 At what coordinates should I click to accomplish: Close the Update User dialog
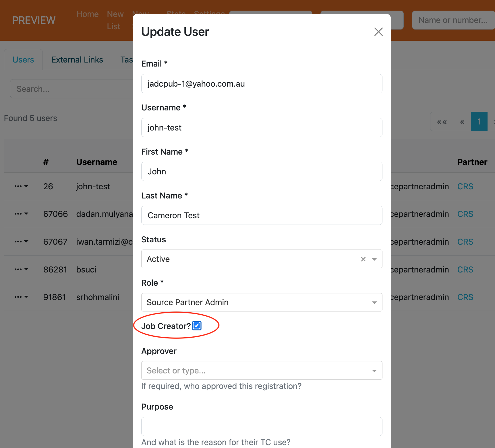[x=378, y=32]
